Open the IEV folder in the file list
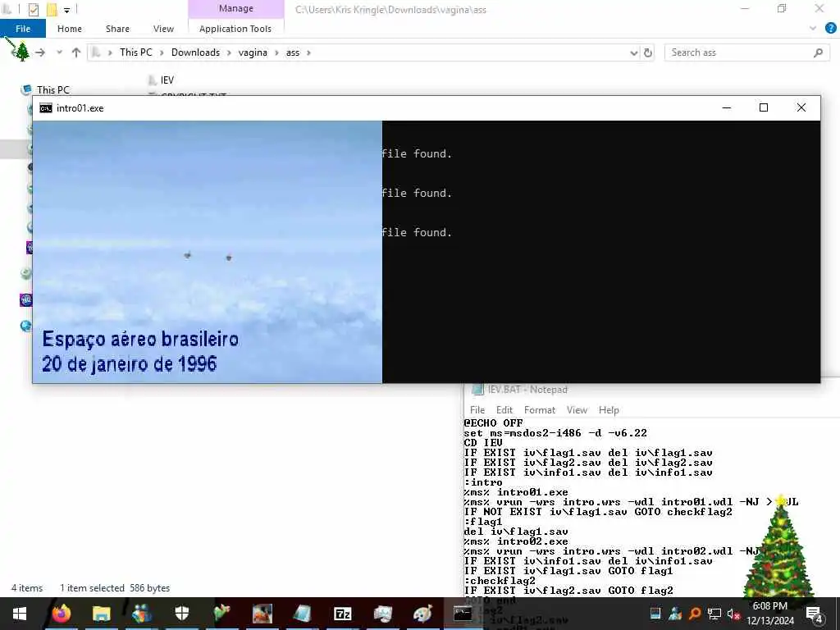 click(167, 80)
